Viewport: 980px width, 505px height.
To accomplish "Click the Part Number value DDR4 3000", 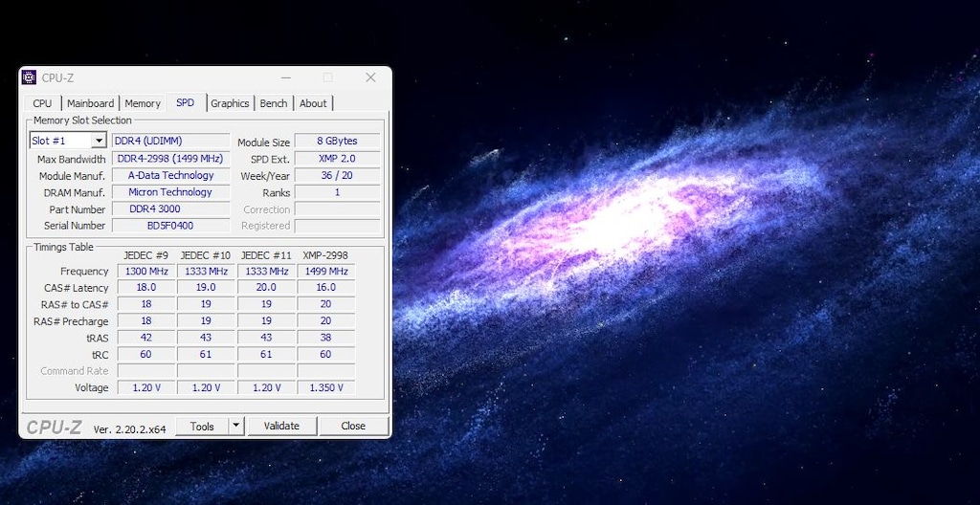I will pos(171,209).
